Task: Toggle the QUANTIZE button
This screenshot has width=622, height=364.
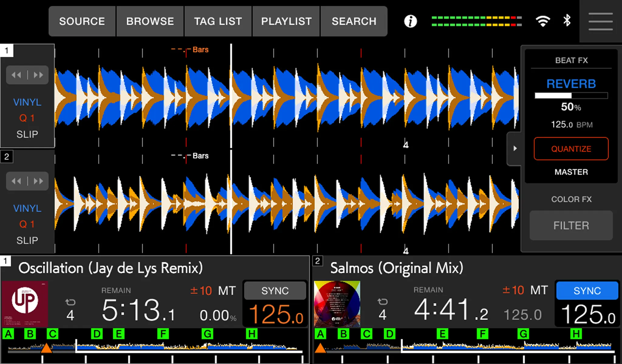Action: [x=571, y=149]
